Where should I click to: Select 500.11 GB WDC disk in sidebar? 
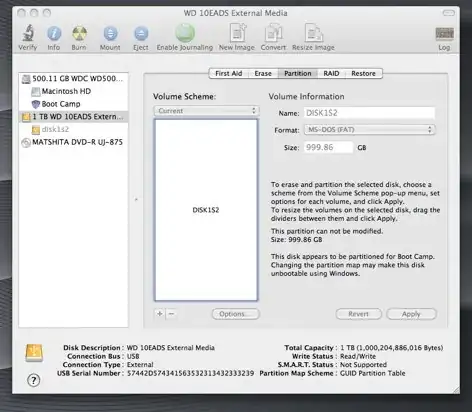click(73, 79)
